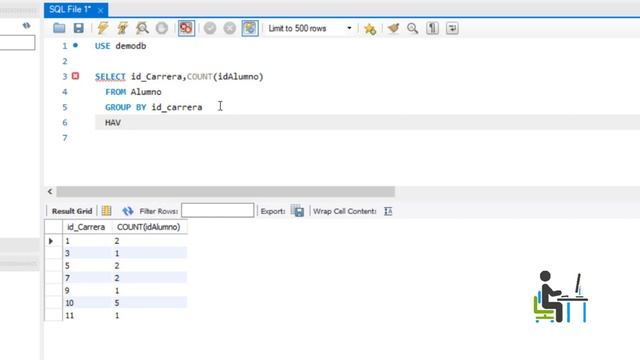Sort by the id_Carrera column header
The width and height of the screenshot is (640, 360).
(86, 227)
